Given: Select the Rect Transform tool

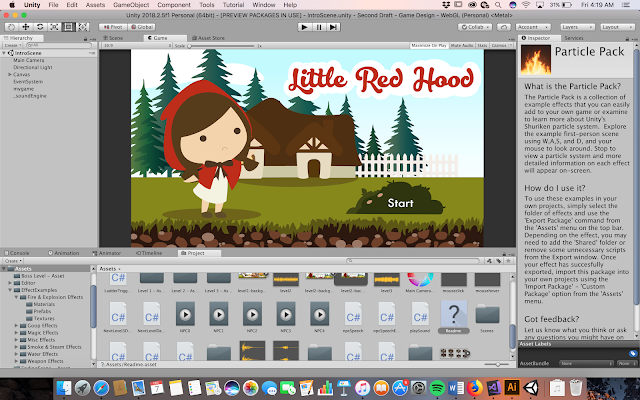Looking at the screenshot, I should tap(69, 27).
